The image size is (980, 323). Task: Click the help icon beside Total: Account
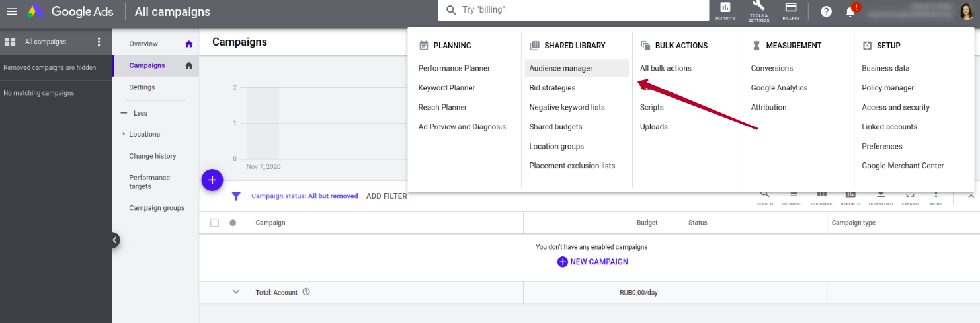click(306, 292)
